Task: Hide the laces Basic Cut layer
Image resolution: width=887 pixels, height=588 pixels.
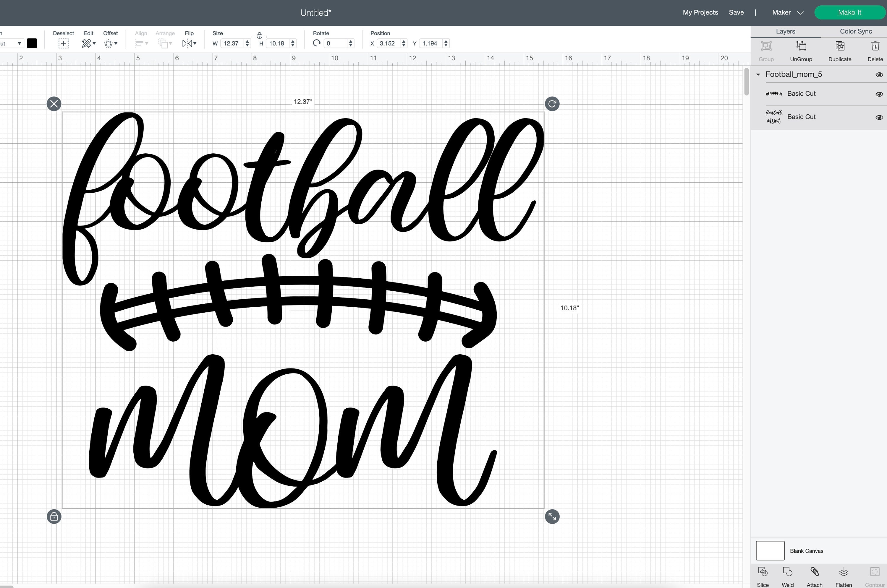Action: pyautogui.click(x=880, y=94)
